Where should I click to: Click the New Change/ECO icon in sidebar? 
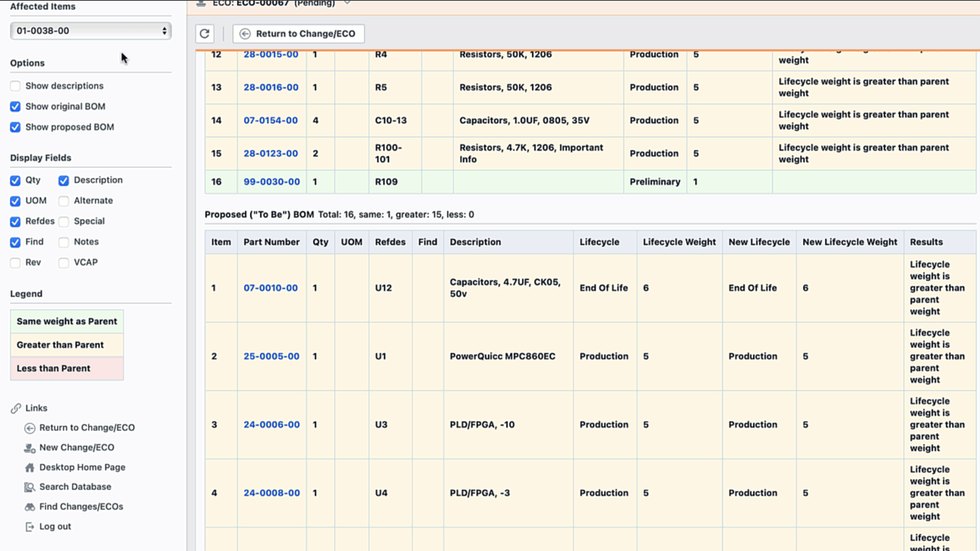[30, 448]
